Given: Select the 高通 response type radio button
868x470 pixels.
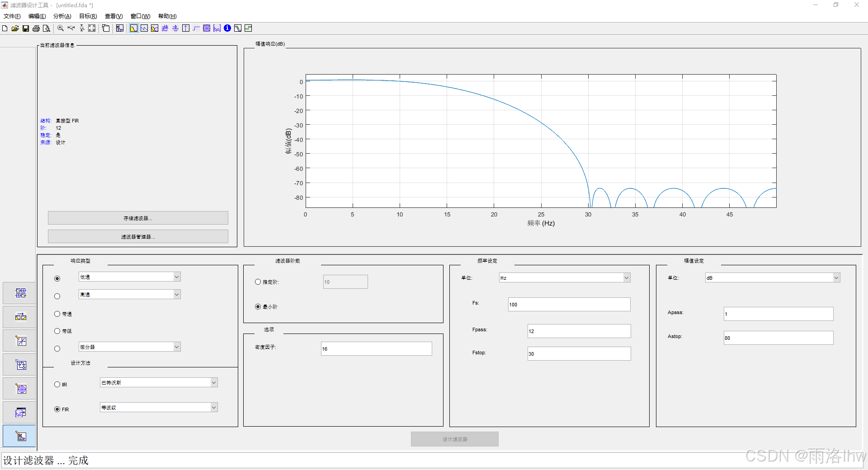Looking at the screenshot, I should 57,296.
